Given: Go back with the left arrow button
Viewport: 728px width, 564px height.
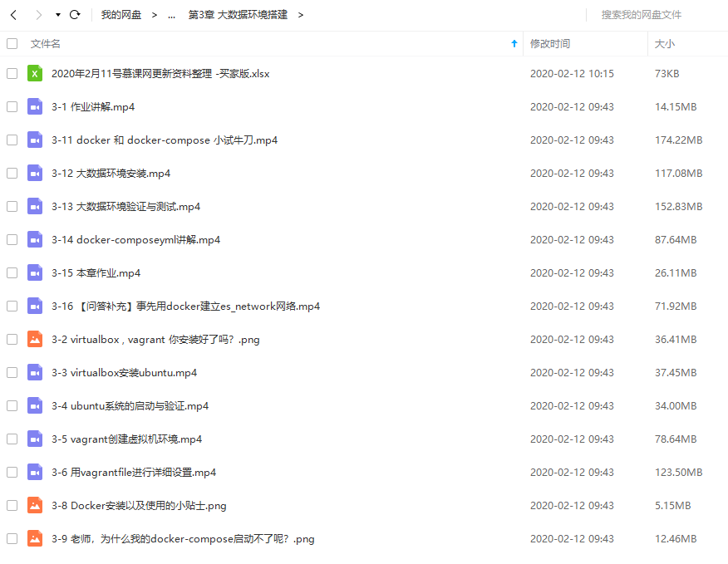Looking at the screenshot, I should coord(13,15).
